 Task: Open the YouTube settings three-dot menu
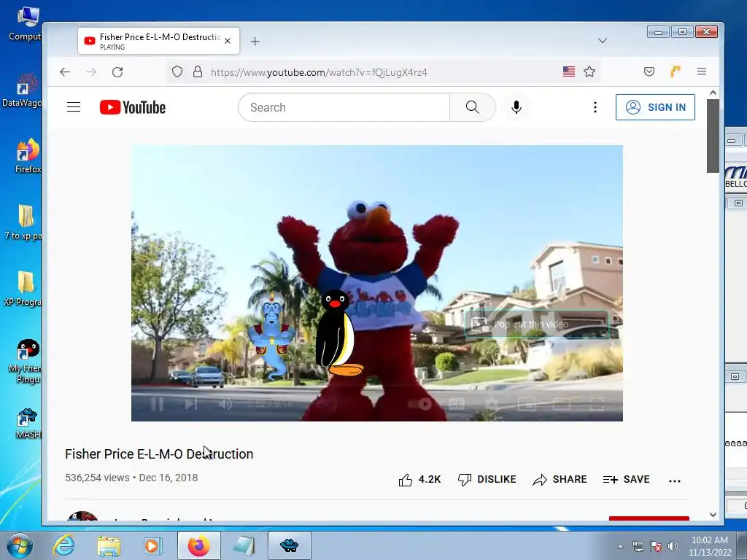point(595,107)
